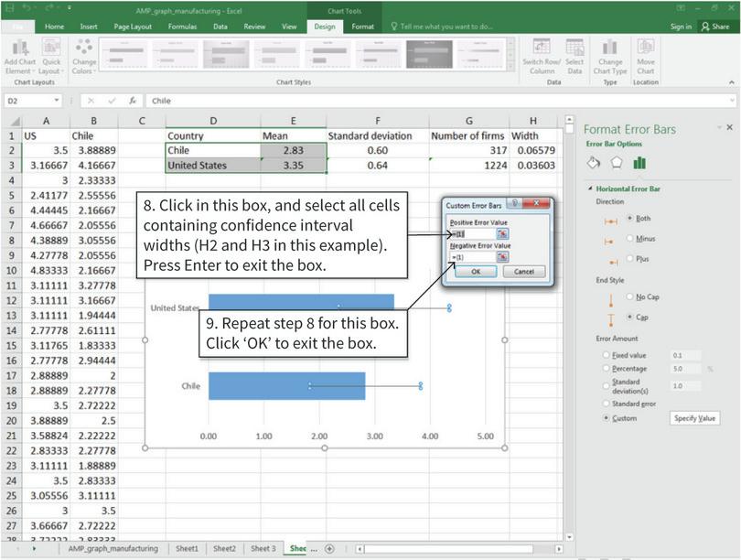Open Fill & Line tab icon
The image size is (741, 560).
point(593,163)
